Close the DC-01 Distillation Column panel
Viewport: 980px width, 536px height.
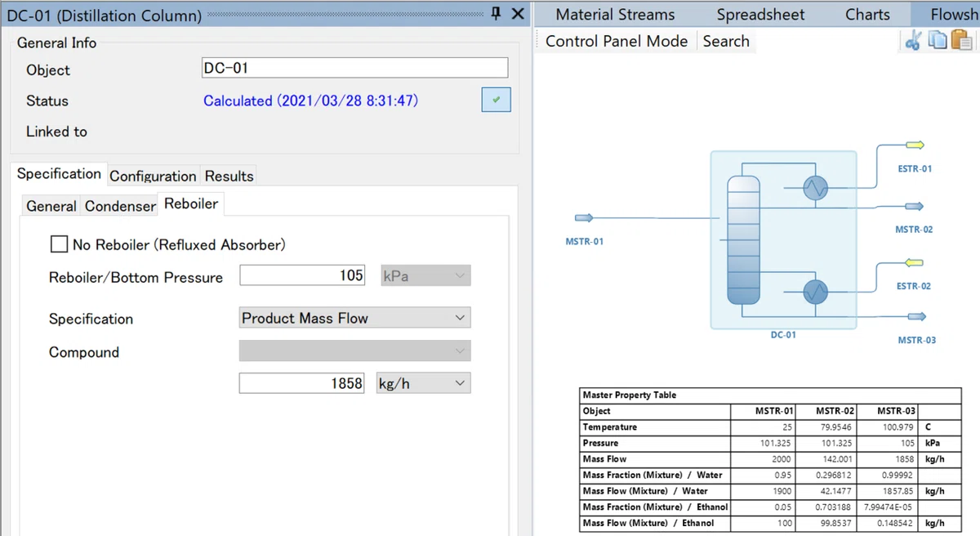[518, 14]
